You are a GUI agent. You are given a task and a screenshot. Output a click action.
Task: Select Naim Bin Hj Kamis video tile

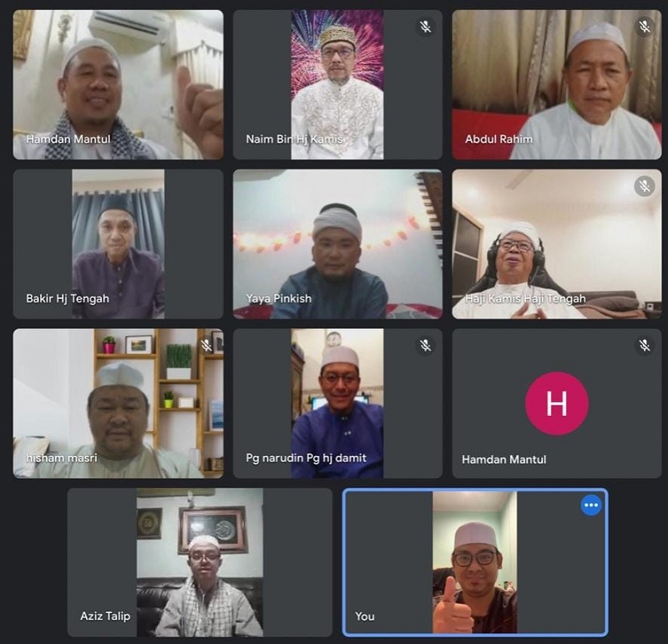pos(337,85)
